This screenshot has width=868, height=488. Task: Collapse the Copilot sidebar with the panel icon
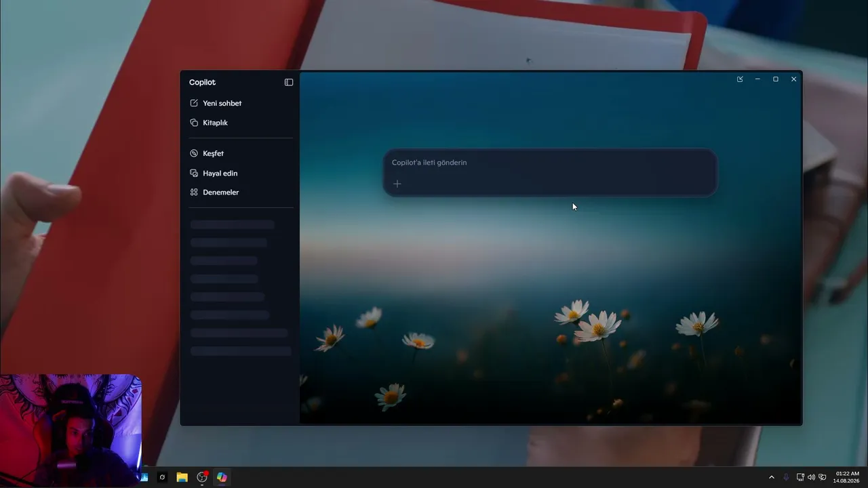pos(289,82)
